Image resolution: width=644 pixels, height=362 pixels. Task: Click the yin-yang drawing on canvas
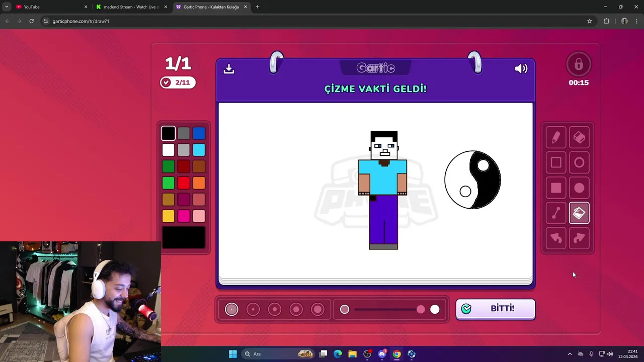(x=472, y=179)
